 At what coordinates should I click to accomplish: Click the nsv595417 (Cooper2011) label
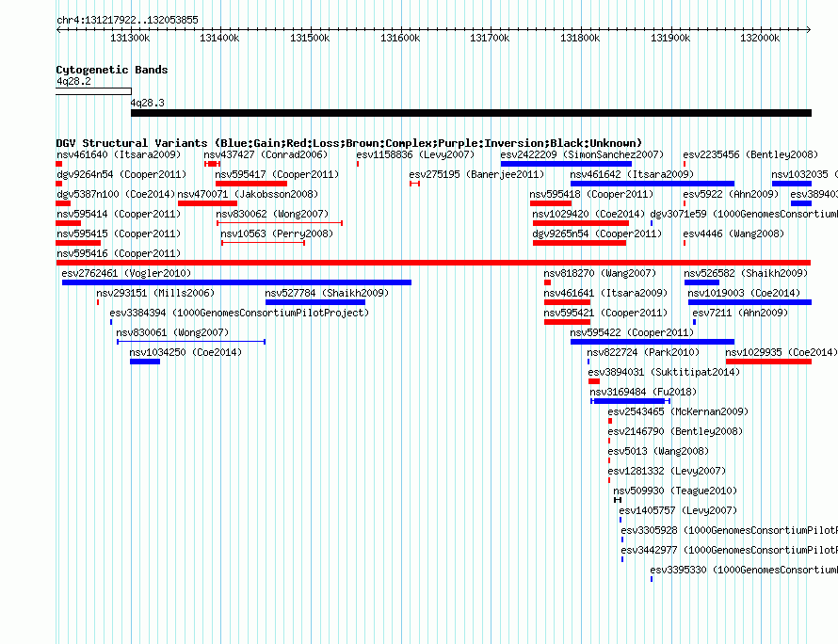[x=277, y=174]
